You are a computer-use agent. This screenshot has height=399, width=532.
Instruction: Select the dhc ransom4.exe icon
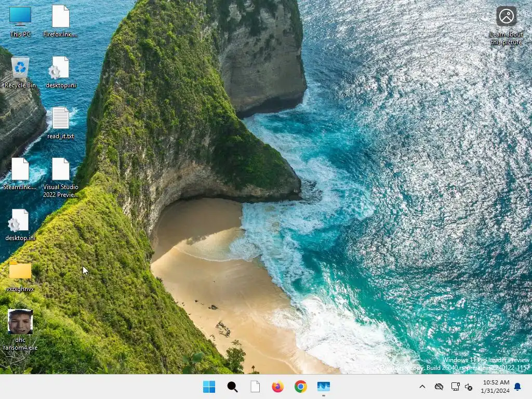coord(20,330)
